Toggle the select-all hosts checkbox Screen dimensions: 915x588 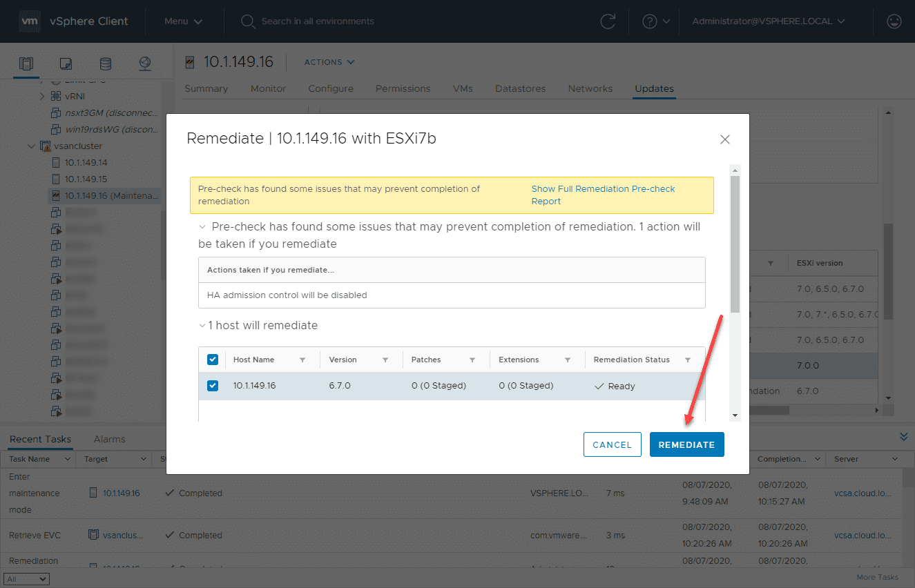click(213, 359)
